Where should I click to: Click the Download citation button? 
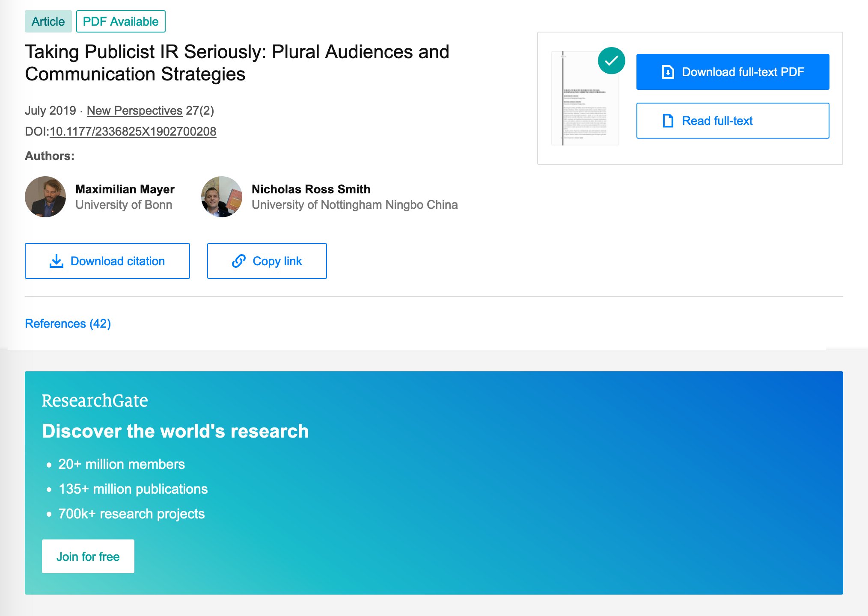tap(107, 261)
